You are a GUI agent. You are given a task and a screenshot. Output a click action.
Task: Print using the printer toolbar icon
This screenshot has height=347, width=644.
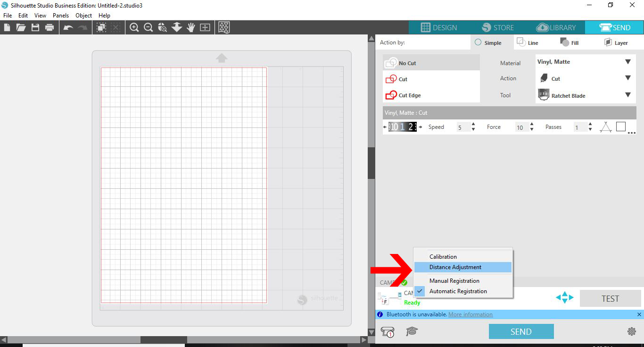tap(50, 27)
